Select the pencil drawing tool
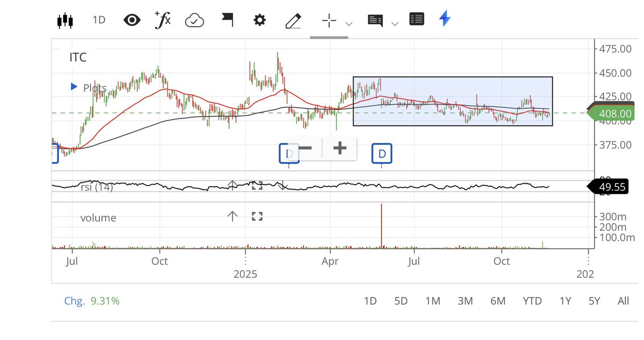644x340 pixels. coord(293,21)
